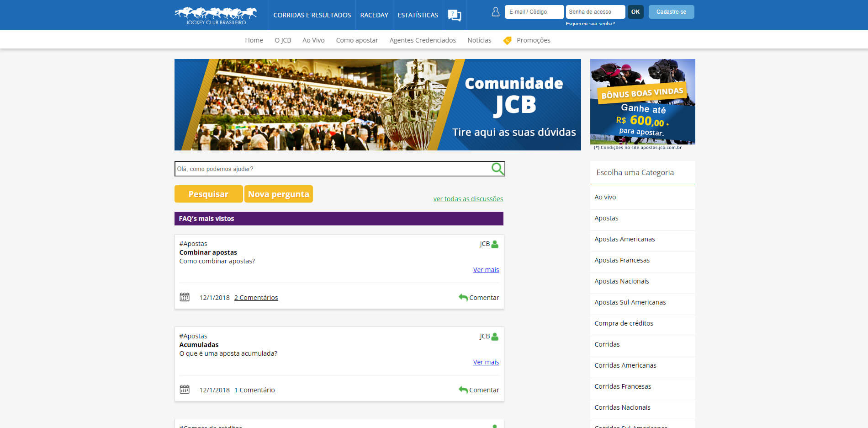Select Apostas Nacionais category
This screenshot has width=868, height=428.
pyautogui.click(x=642, y=281)
